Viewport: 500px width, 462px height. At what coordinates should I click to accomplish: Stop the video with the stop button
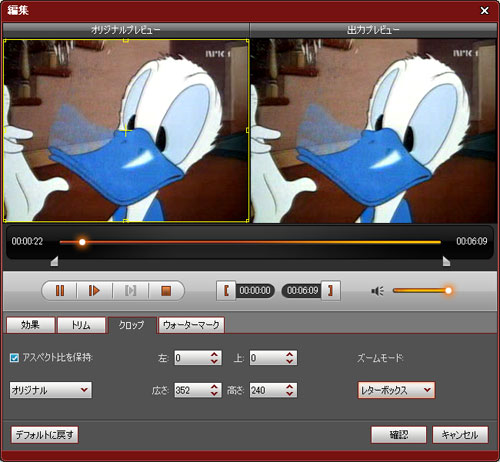pos(166,291)
